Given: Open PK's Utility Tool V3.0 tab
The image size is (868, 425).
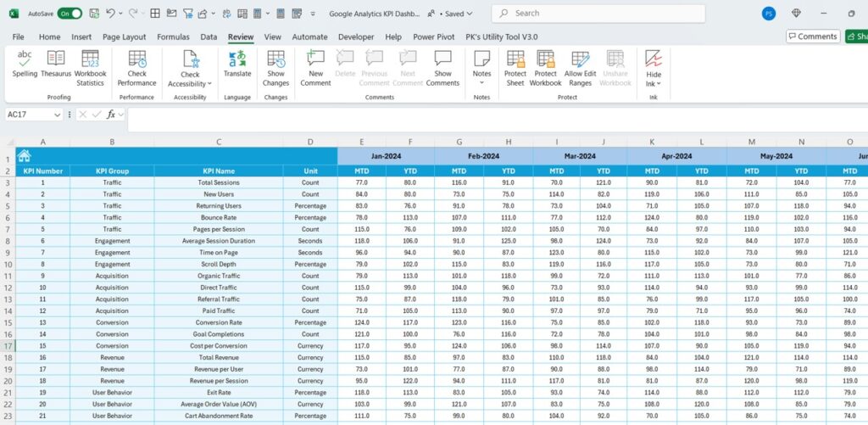Looking at the screenshot, I should (502, 36).
